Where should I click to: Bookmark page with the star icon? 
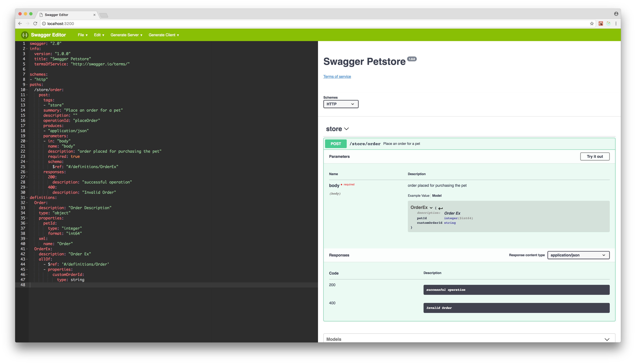[x=592, y=24]
